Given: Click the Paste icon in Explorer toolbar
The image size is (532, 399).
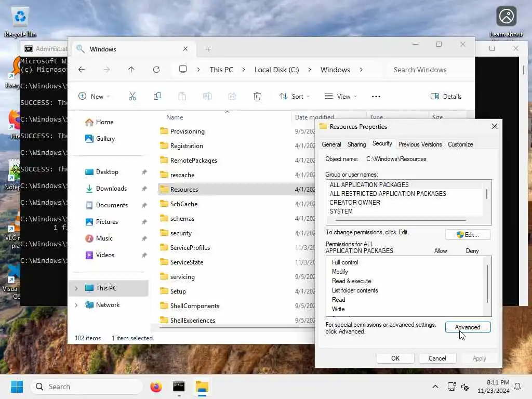Looking at the screenshot, I should pos(182,96).
